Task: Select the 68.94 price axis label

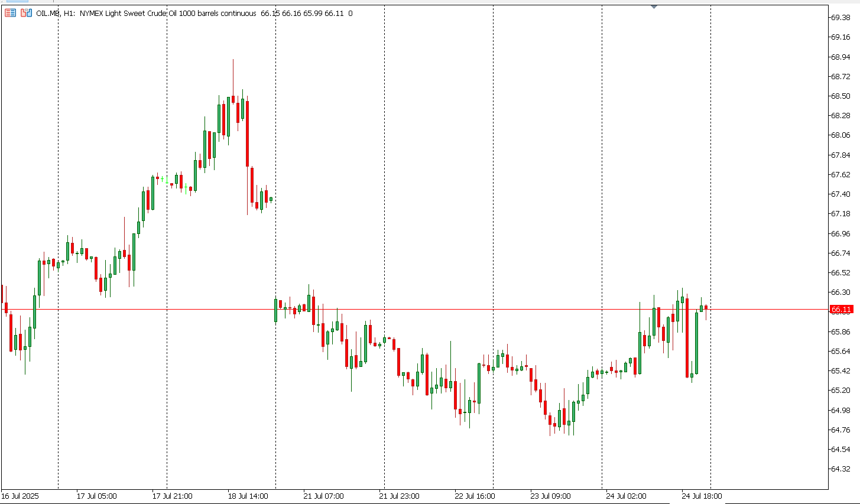Action: [840, 57]
